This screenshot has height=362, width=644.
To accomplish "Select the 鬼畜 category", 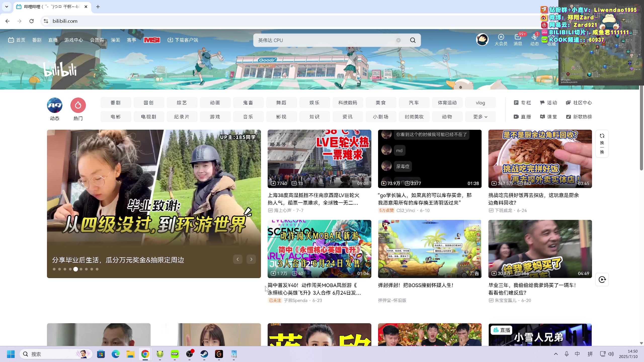I will pyautogui.click(x=248, y=103).
